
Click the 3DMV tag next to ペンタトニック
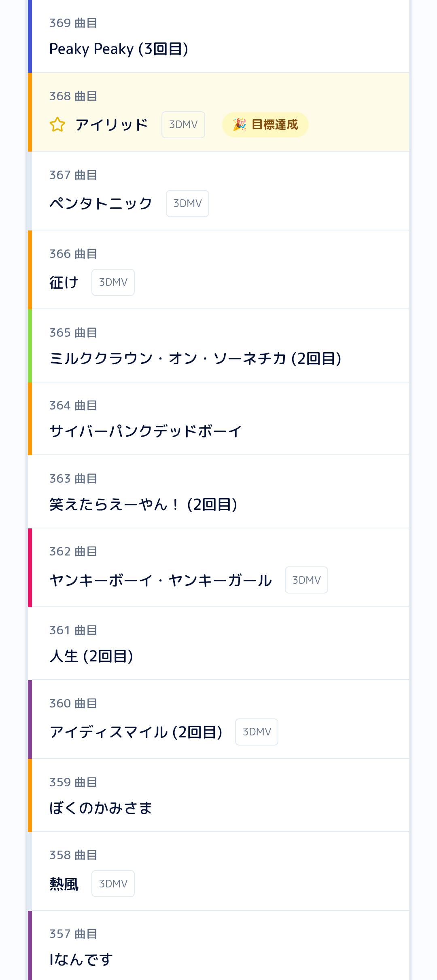click(x=187, y=203)
